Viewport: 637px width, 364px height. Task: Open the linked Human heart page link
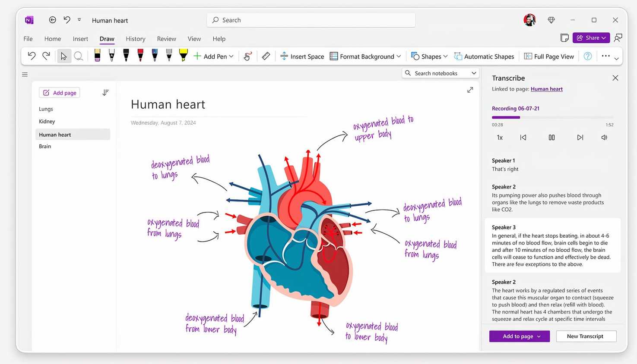pyautogui.click(x=546, y=89)
